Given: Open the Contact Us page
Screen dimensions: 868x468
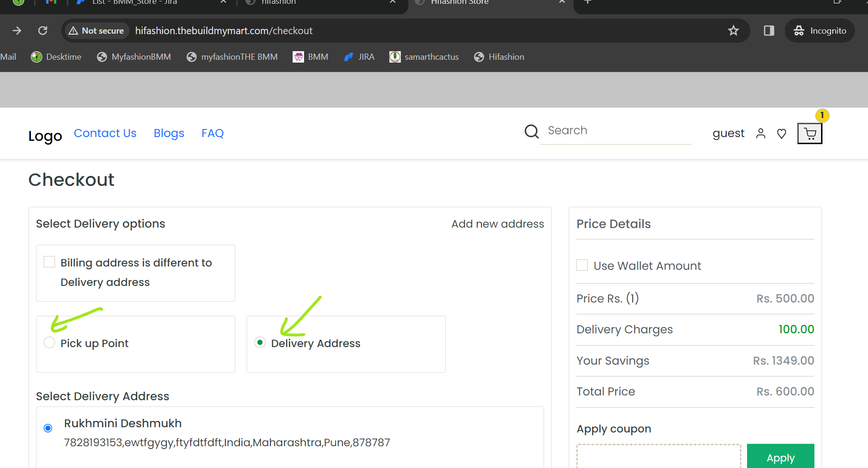Looking at the screenshot, I should [105, 133].
